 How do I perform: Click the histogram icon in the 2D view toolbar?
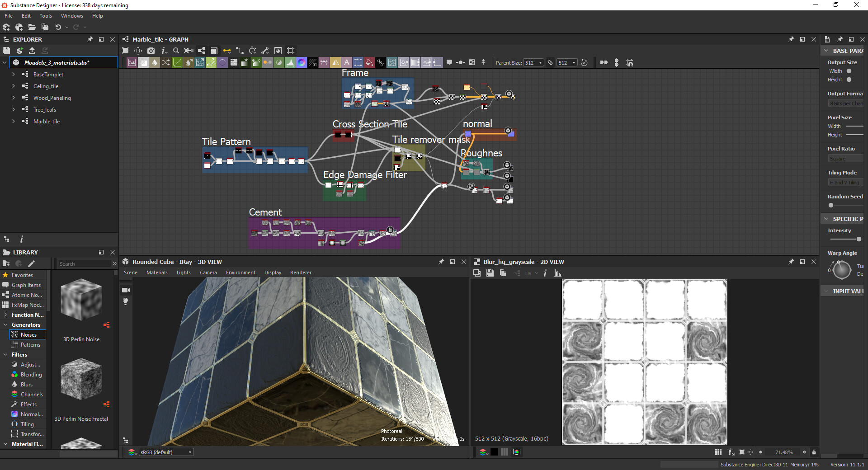558,273
